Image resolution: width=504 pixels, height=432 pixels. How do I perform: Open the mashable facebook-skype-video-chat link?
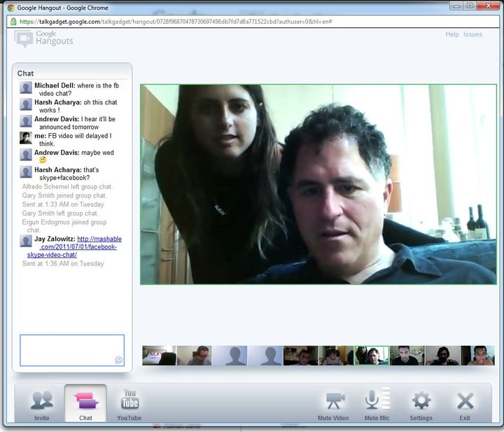[x=71, y=247]
